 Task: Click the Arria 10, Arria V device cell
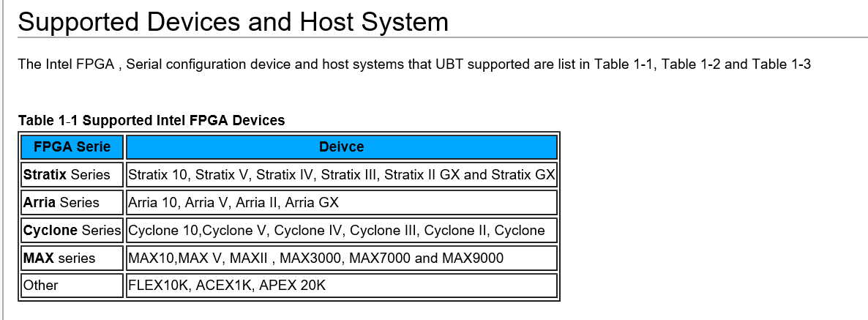coord(341,203)
